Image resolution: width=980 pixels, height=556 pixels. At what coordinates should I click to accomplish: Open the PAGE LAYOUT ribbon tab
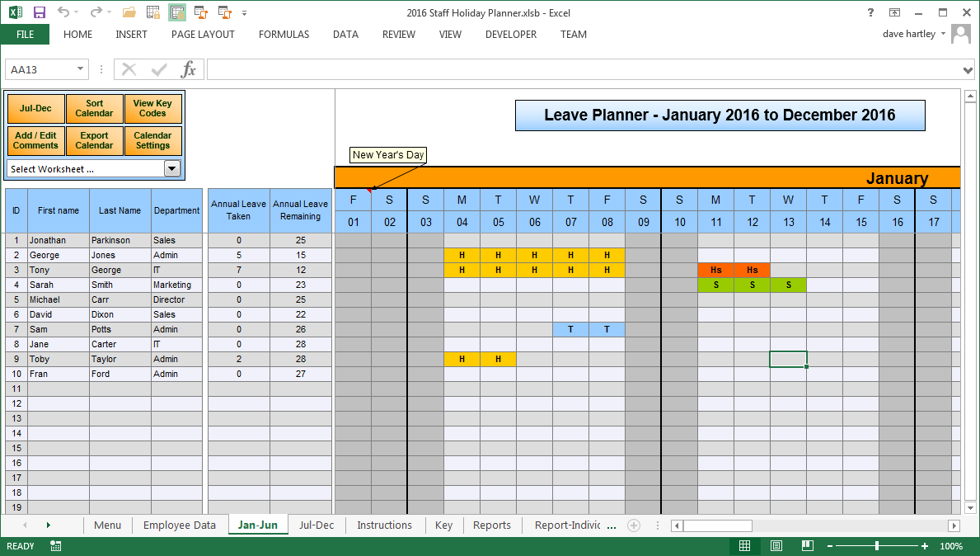(x=203, y=35)
